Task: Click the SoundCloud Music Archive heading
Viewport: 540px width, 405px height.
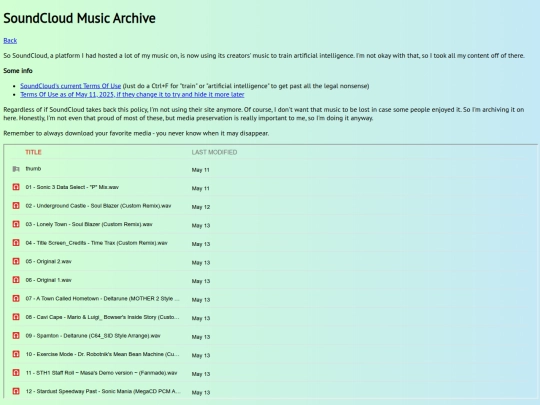Action: (x=79, y=18)
